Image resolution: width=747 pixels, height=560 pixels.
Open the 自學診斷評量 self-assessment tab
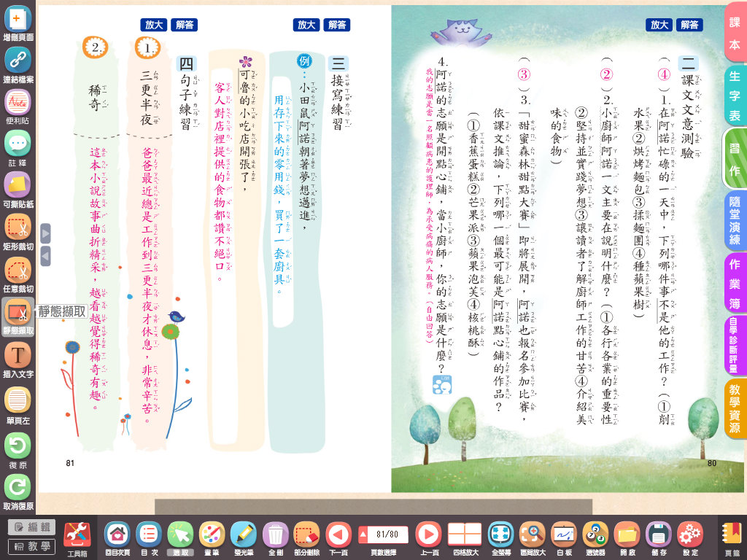point(735,346)
